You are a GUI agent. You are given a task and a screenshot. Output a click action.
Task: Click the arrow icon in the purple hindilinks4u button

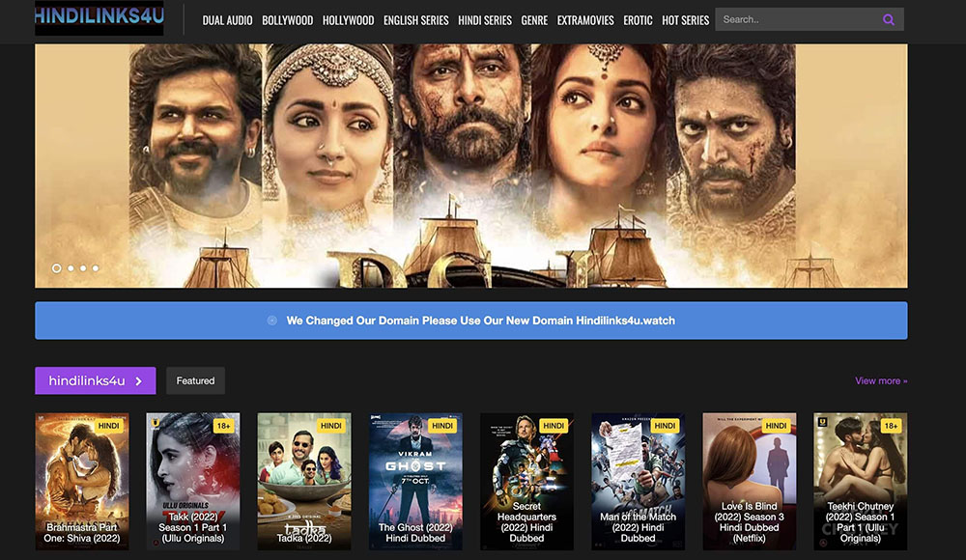136,380
